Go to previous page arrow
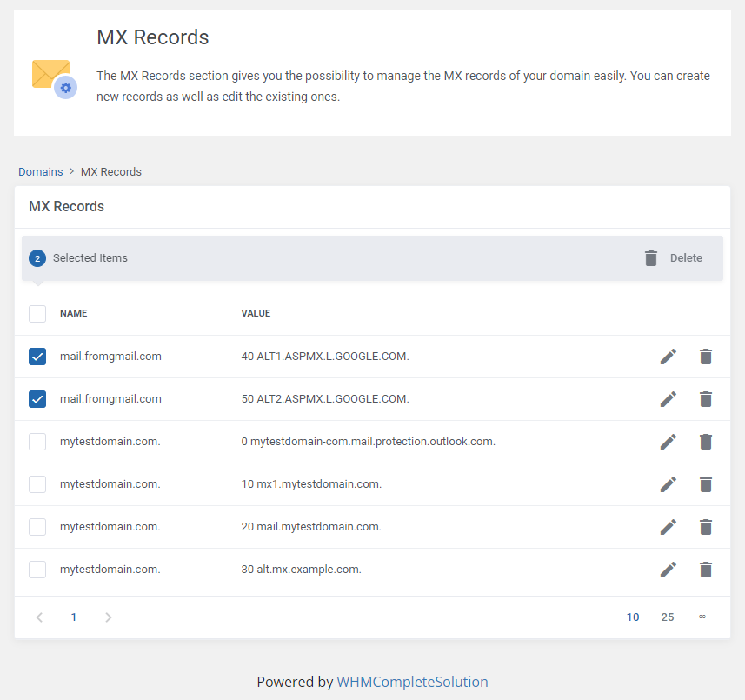This screenshot has height=700, width=745. coord(39,617)
